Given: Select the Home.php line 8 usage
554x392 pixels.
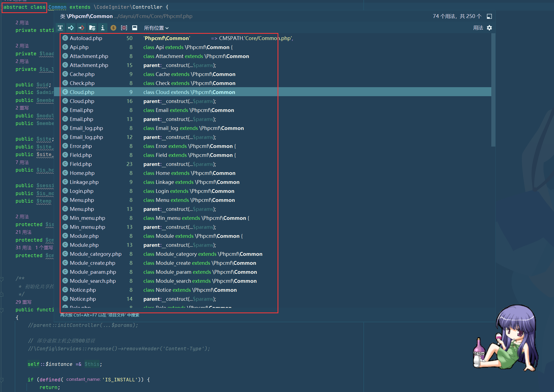Looking at the screenshot, I should (273, 173).
